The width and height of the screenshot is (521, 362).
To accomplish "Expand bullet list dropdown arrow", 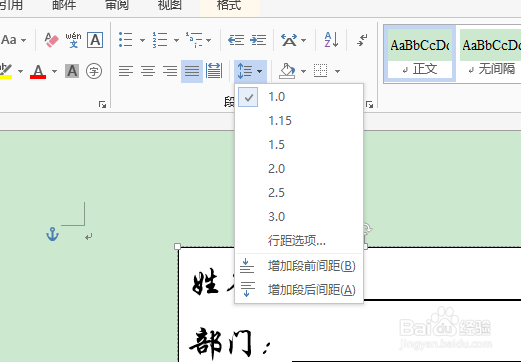I will (142, 40).
